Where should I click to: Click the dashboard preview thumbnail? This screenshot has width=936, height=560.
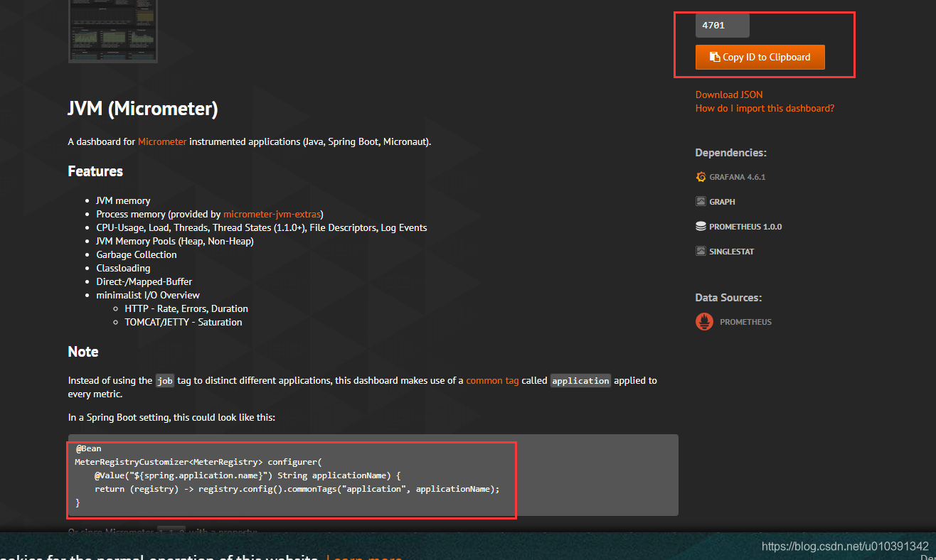pyautogui.click(x=113, y=31)
